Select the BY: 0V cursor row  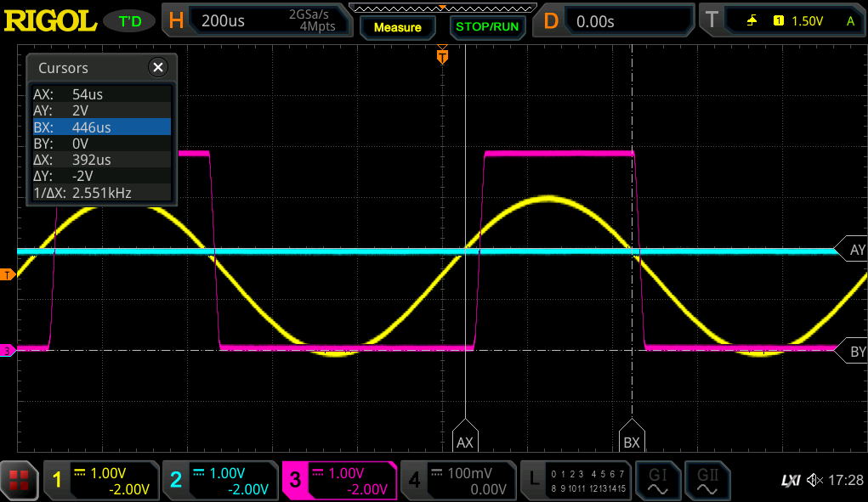tap(102, 144)
